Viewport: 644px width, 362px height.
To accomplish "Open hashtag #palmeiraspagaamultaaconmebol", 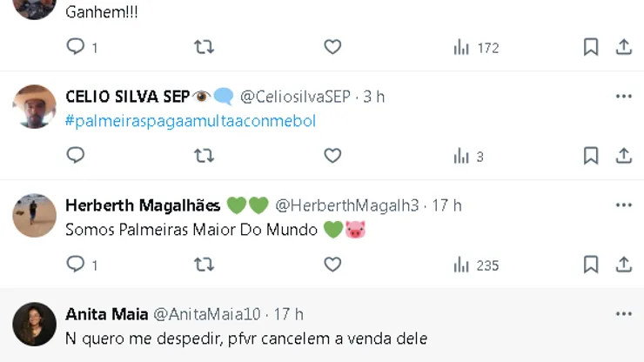I will point(191,121).
